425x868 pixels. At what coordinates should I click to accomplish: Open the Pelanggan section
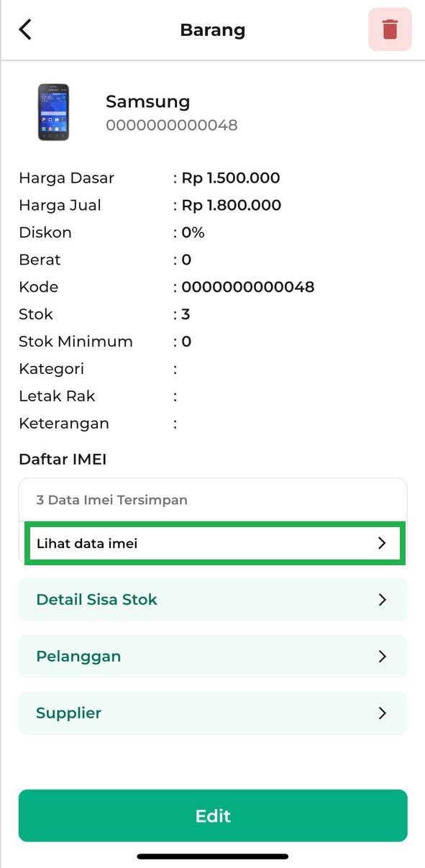pos(213,657)
